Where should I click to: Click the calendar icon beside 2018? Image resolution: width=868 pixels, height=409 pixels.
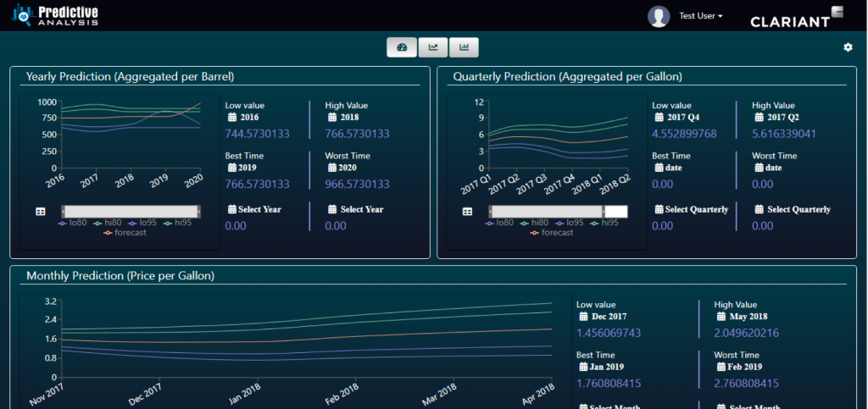tap(332, 117)
